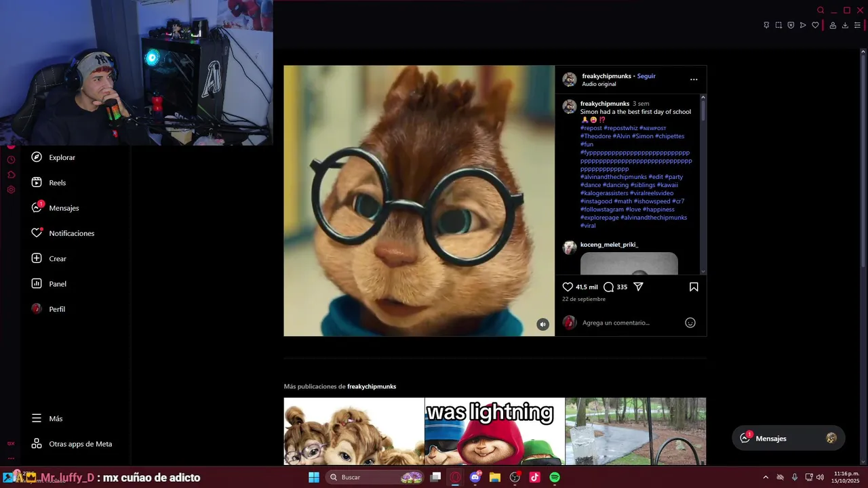Open the browser profile account icon
The image size is (868, 488).
[833, 25]
